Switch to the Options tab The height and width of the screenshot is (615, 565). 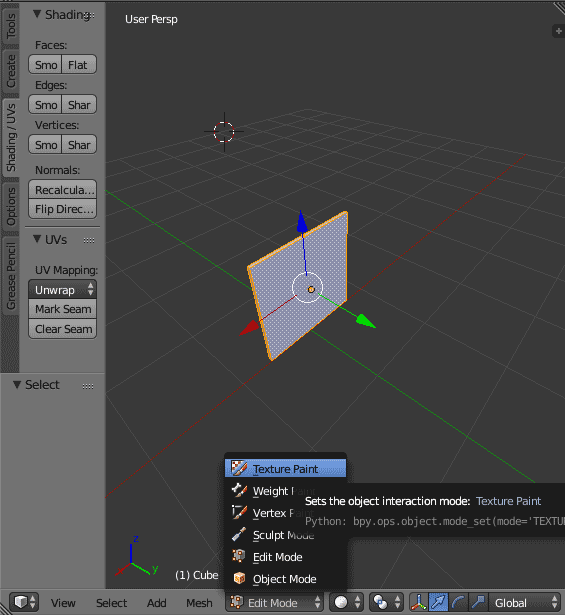click(11, 206)
